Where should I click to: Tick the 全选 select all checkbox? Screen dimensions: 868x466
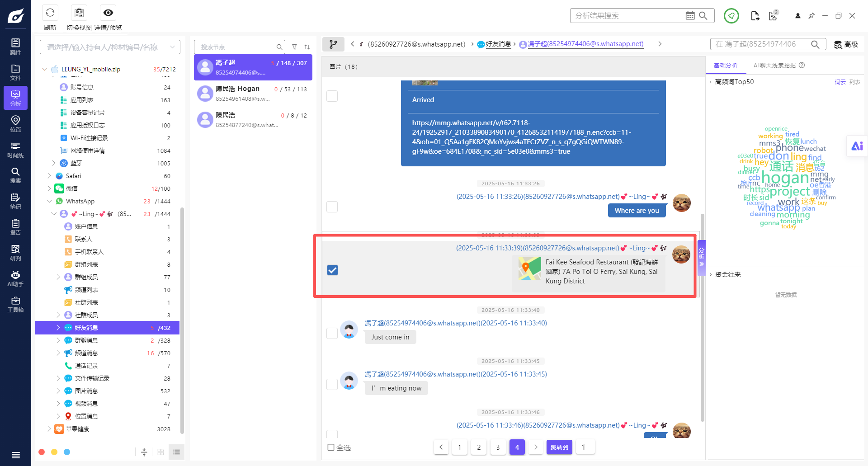pos(331,447)
